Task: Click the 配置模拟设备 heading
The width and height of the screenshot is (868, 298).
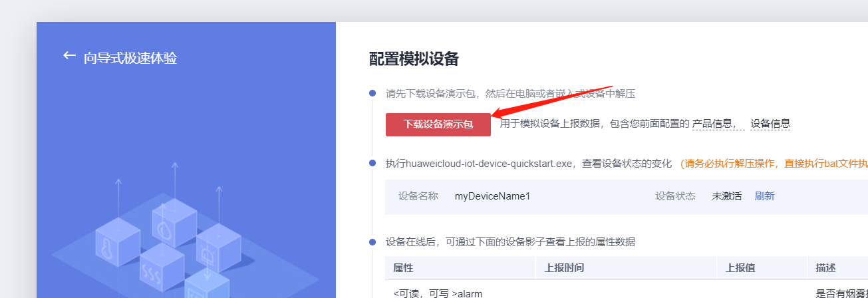Action: coord(414,59)
